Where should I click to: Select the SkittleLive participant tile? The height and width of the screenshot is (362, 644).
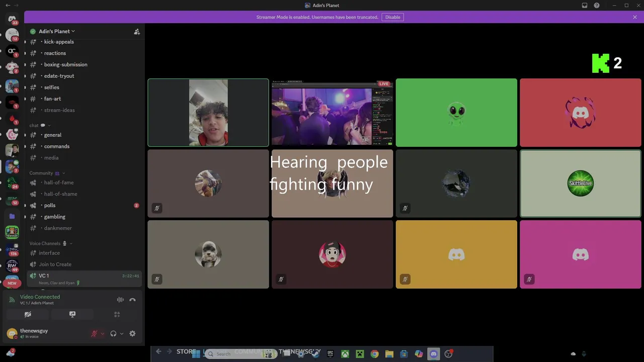pyautogui.click(x=581, y=184)
